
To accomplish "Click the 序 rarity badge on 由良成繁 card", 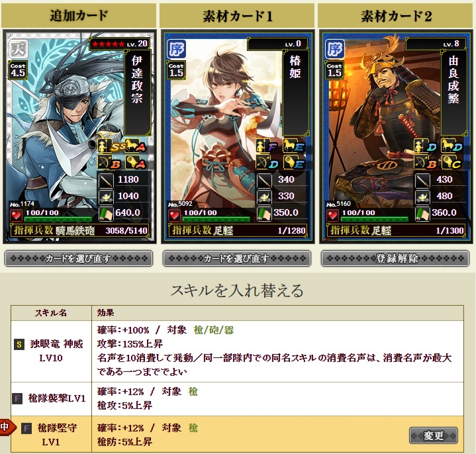I will [335, 48].
